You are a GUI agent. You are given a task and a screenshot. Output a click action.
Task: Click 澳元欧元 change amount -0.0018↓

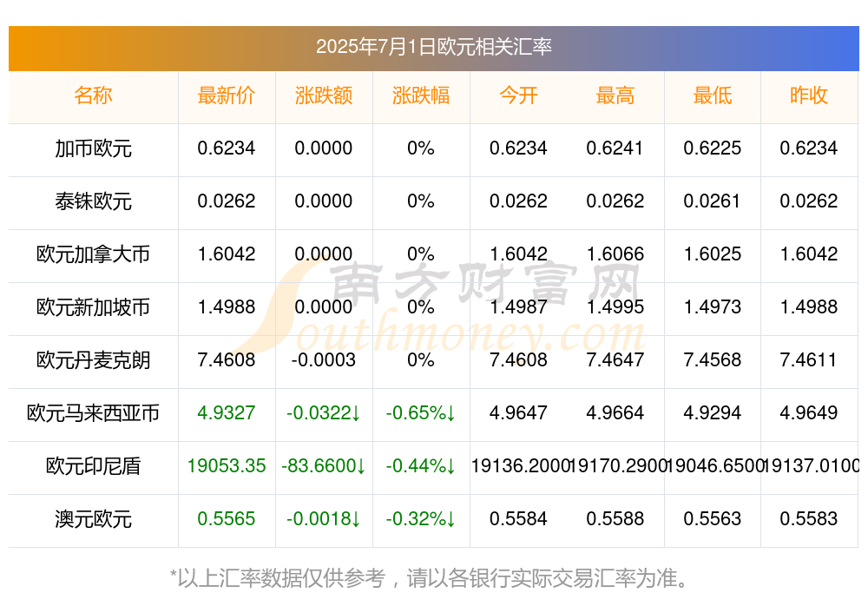pos(324,519)
